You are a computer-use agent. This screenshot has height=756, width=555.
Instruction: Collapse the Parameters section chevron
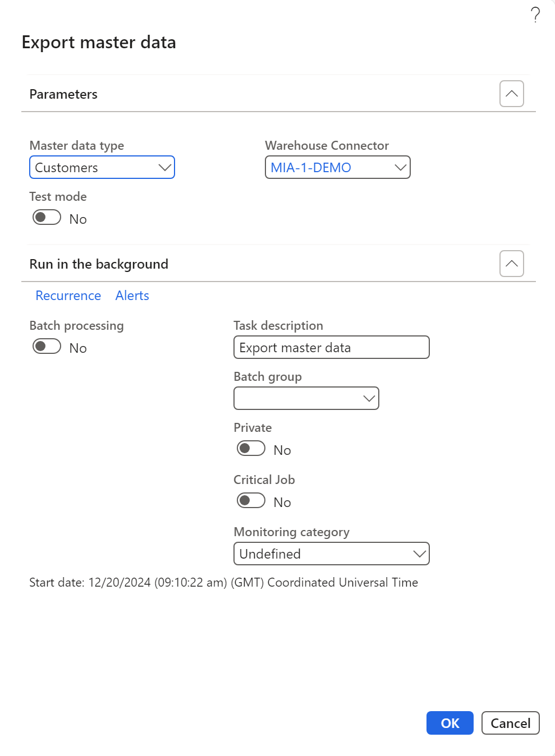point(511,94)
